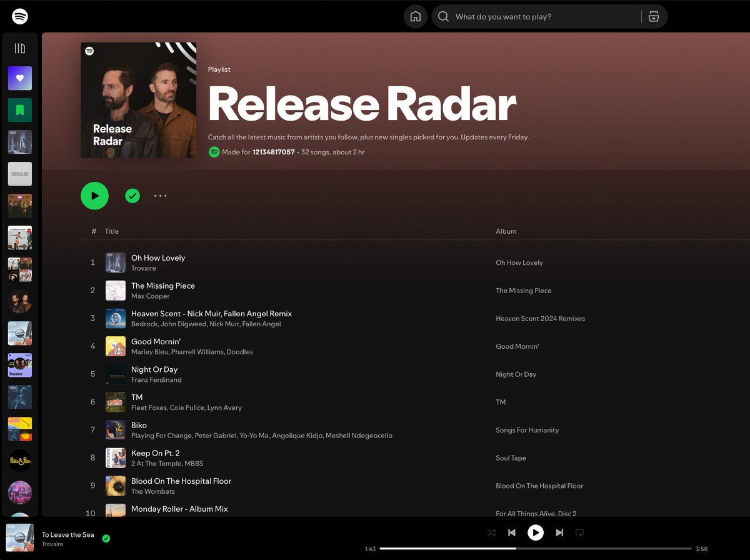The width and height of the screenshot is (750, 560).
Task: Click the Album column header
Action: tap(506, 231)
